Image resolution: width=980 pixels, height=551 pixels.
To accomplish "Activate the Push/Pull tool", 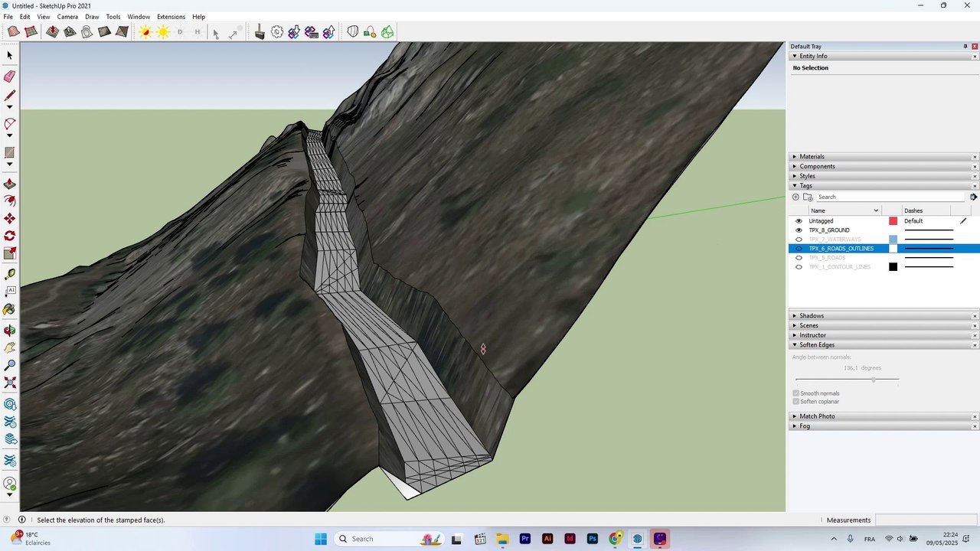I will click(10, 184).
